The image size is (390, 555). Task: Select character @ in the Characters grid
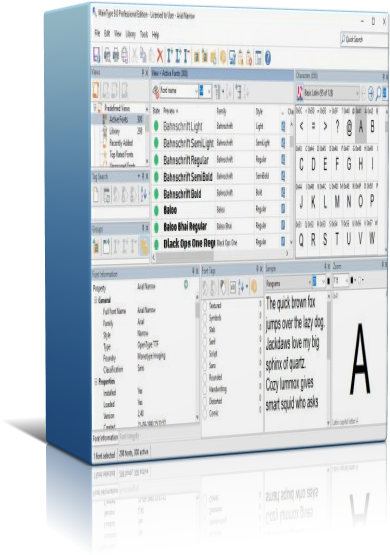349,126
